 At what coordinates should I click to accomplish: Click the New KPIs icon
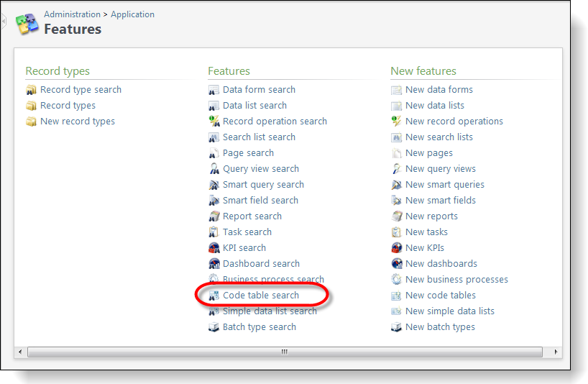[x=396, y=248]
